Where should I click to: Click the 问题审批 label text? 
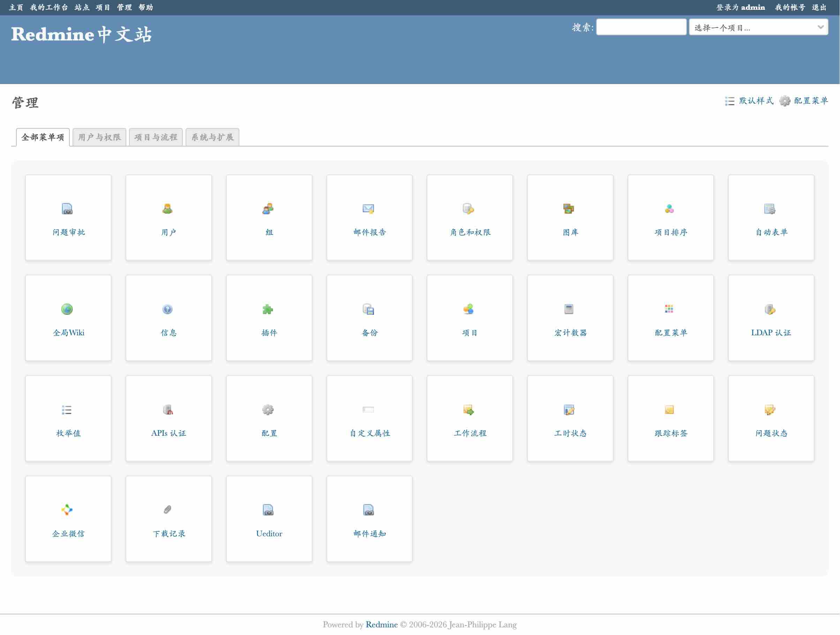click(x=69, y=232)
